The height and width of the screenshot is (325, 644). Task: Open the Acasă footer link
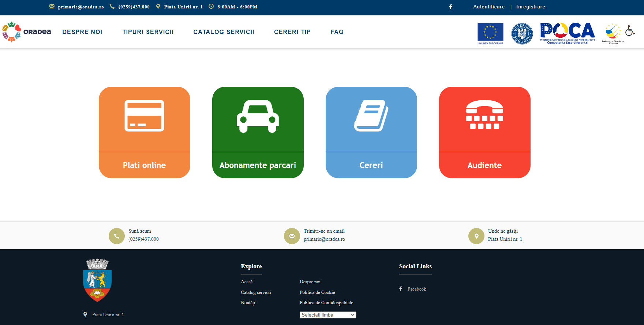(247, 282)
